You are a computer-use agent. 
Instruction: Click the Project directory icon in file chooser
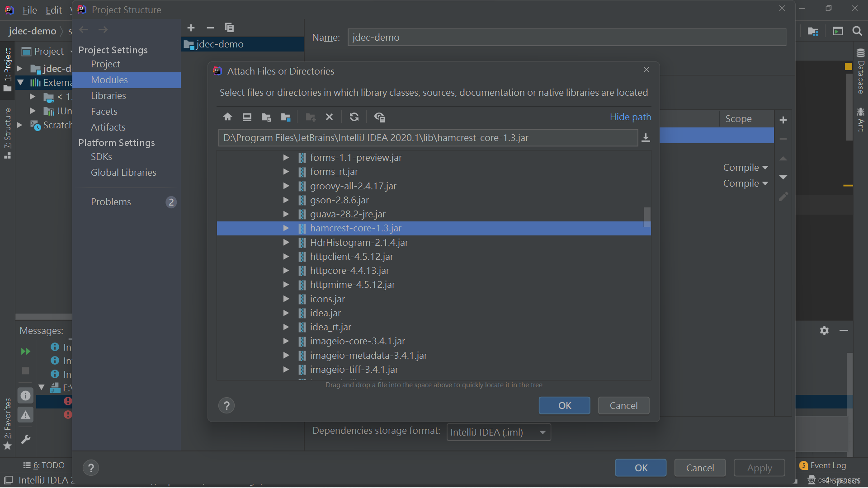click(266, 117)
